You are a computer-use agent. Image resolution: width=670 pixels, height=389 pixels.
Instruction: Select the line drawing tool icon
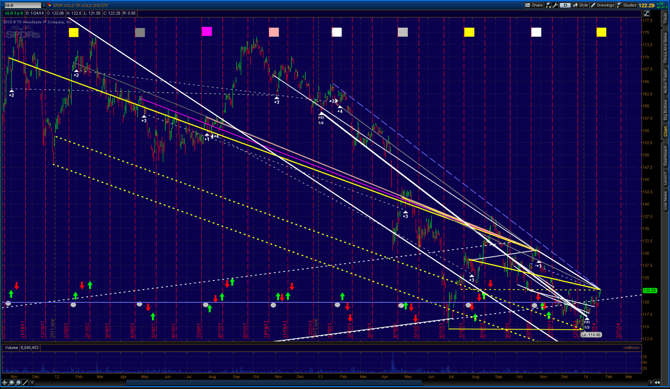pyautogui.click(x=25, y=383)
